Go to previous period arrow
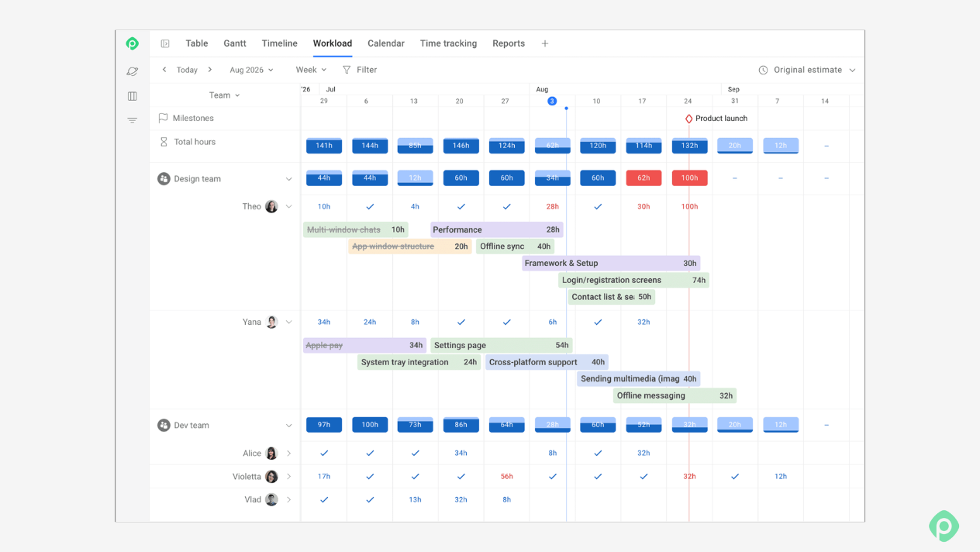This screenshot has width=980, height=552. (164, 70)
